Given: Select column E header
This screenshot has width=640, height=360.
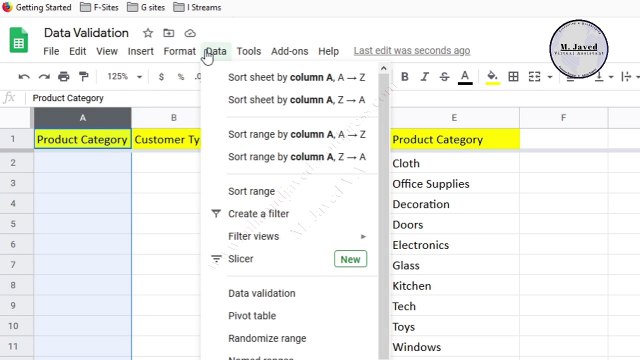Looking at the screenshot, I should click(x=454, y=118).
